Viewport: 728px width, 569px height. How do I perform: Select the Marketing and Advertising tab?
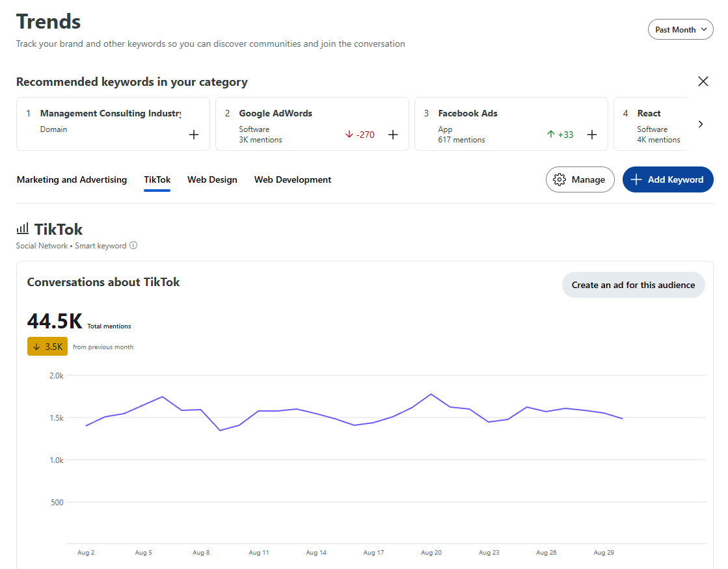click(x=72, y=179)
